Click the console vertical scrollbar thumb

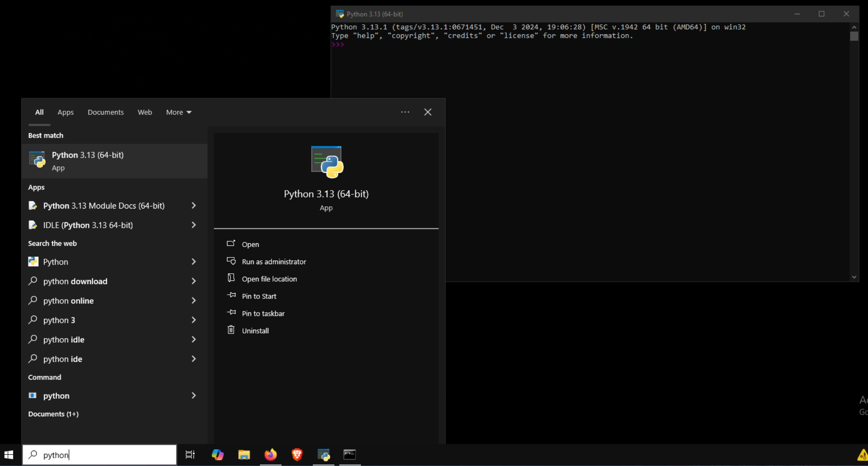click(854, 36)
